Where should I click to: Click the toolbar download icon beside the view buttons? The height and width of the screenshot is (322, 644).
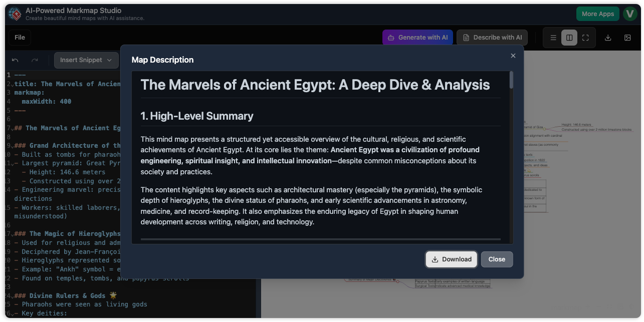pos(608,38)
